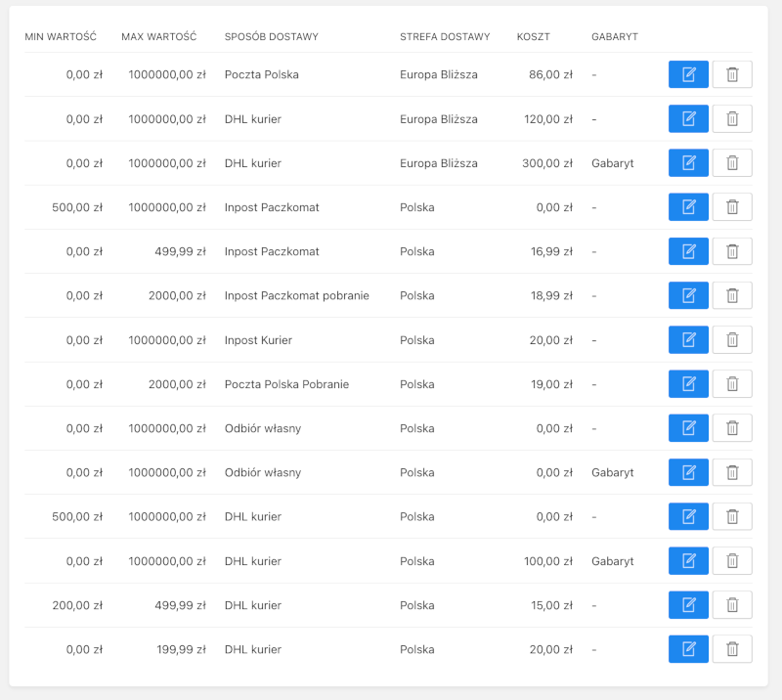The image size is (782, 700).
Task: Click the Sposób dostawy column header
Action: coord(272,37)
